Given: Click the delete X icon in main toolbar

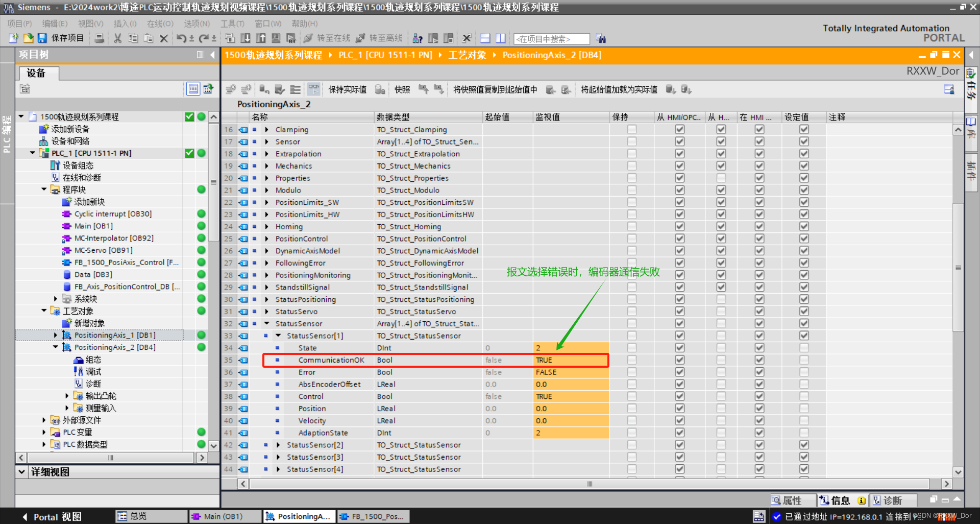Looking at the screenshot, I should [x=164, y=38].
